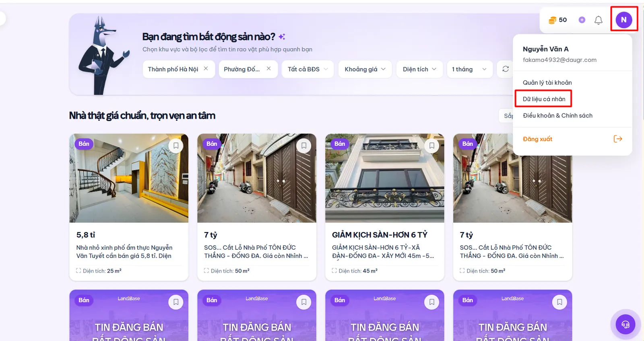This screenshot has height=341, width=644.
Task: Open Điều khoản & Chính sách
Action: (x=557, y=115)
